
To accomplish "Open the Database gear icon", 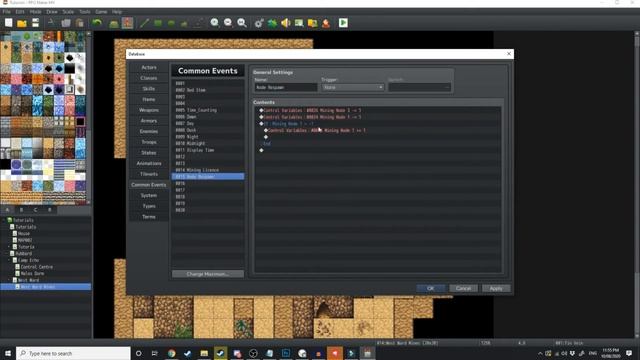I will [259, 23].
